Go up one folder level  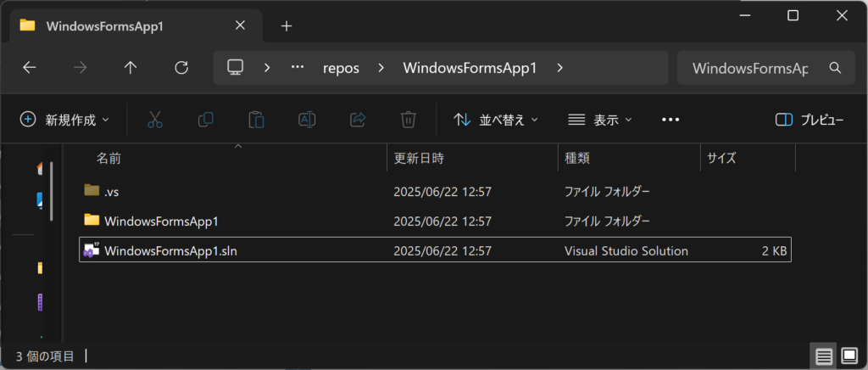click(x=130, y=68)
